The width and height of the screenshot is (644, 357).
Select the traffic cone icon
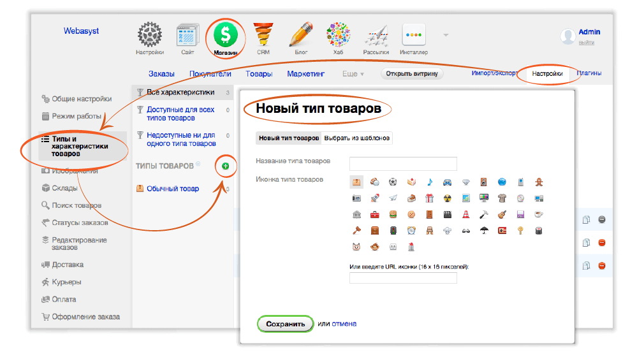pos(465,214)
